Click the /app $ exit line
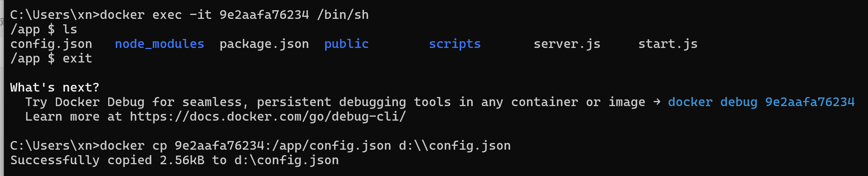Image resolution: width=868 pixels, height=176 pixels. (x=51, y=59)
